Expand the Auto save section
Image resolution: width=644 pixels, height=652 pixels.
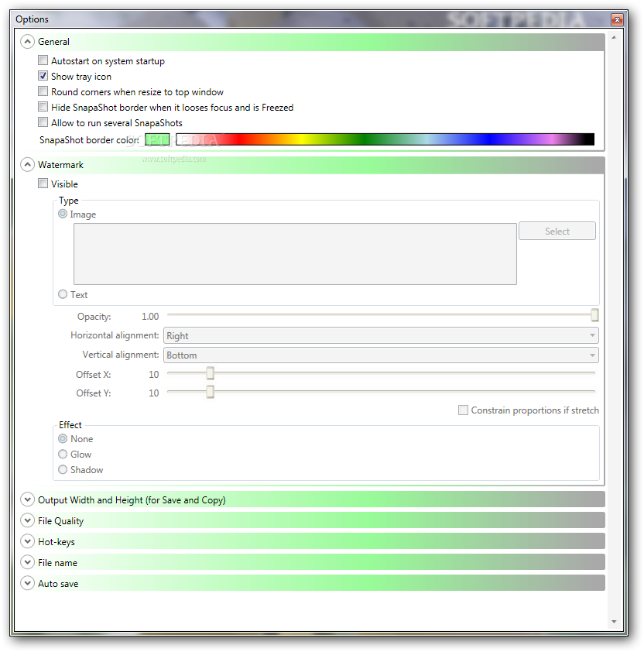[27, 583]
